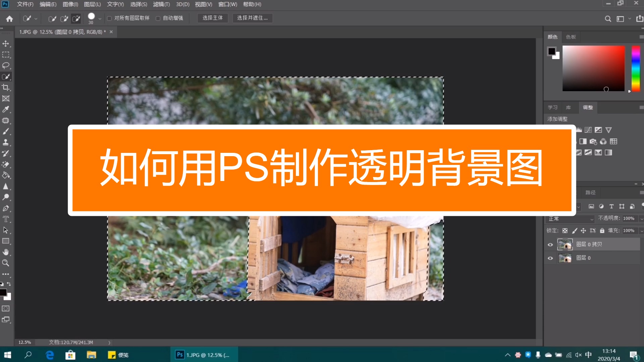Click the 选择主体 button
644x362 pixels.
213,18
